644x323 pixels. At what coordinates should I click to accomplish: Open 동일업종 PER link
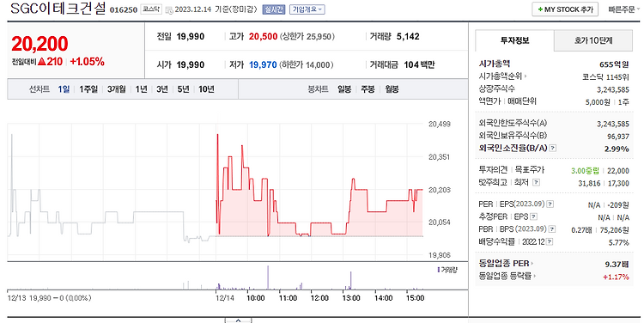click(x=506, y=264)
